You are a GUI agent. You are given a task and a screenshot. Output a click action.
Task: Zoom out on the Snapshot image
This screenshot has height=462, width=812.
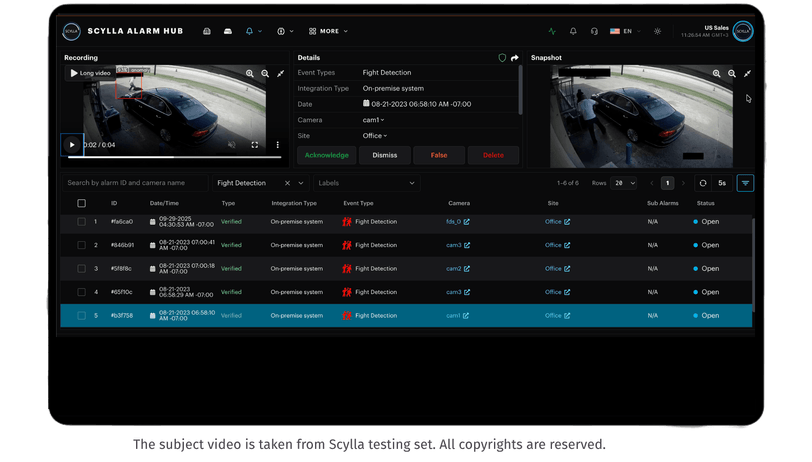click(732, 74)
